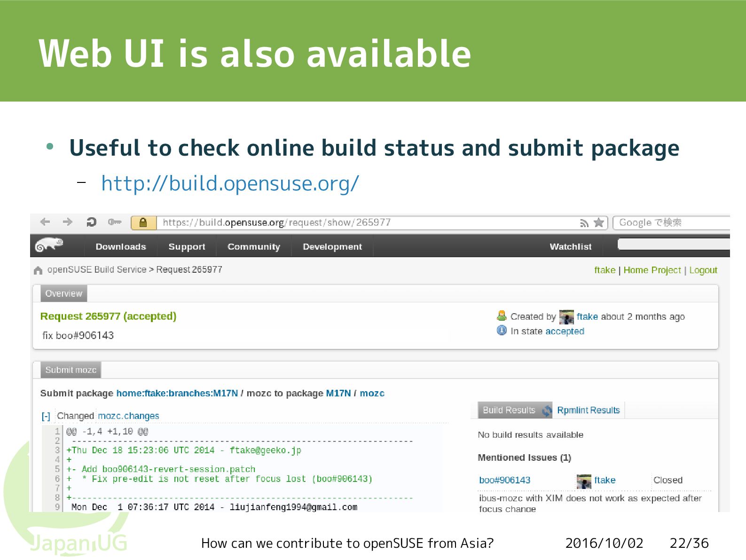Click the browser forward arrow
The width and height of the screenshot is (746, 560).
(x=68, y=222)
